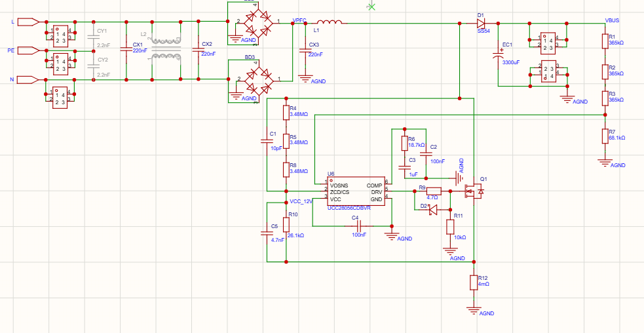Click the R7 68.1kΩ resistor
The height and width of the screenshot is (333, 644).
coord(605,136)
